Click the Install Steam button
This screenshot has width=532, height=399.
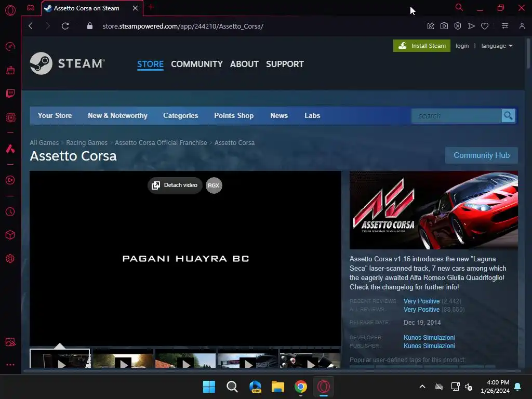(422, 46)
